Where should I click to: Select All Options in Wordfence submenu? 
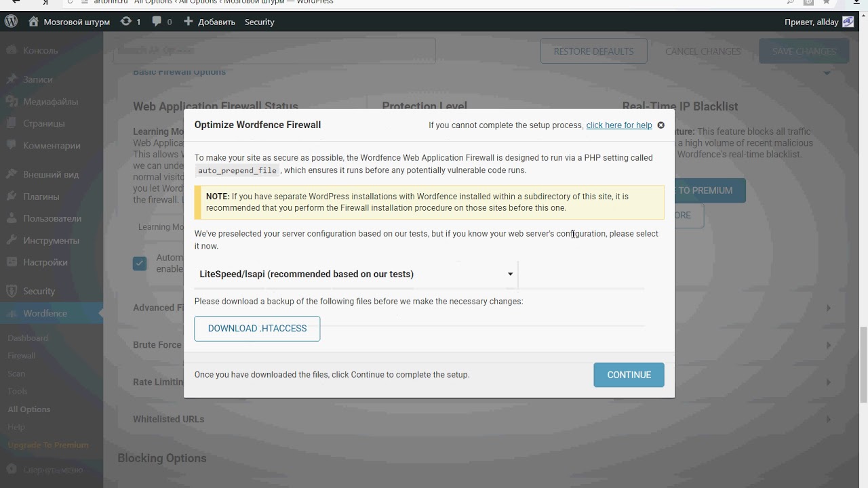coord(29,409)
